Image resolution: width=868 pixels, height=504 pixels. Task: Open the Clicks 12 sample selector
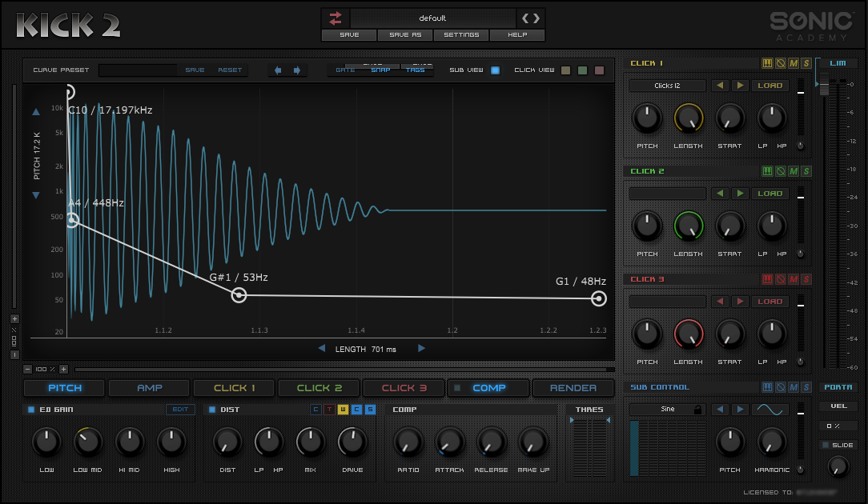click(668, 86)
